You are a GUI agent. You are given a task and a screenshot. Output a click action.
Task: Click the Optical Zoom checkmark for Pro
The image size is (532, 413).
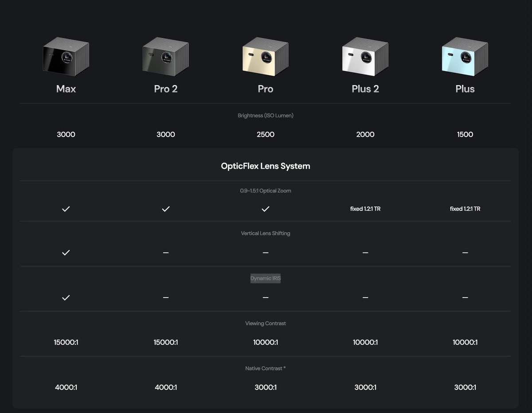coord(266,209)
